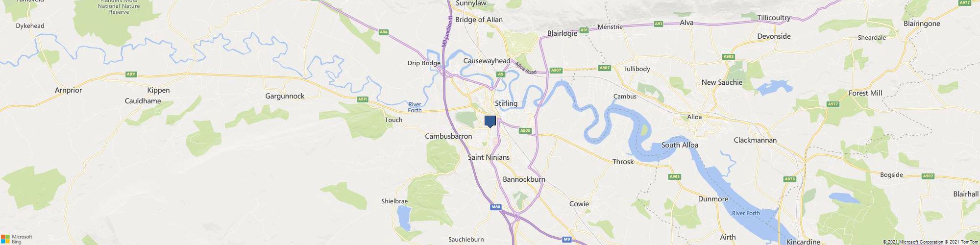
Task: Click the Tillicoultry place label
Action: coord(774,18)
